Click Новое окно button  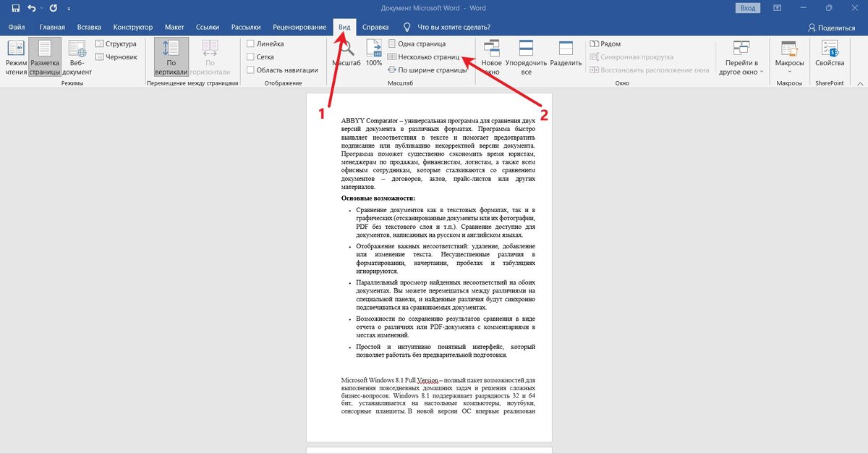pyautogui.click(x=491, y=58)
